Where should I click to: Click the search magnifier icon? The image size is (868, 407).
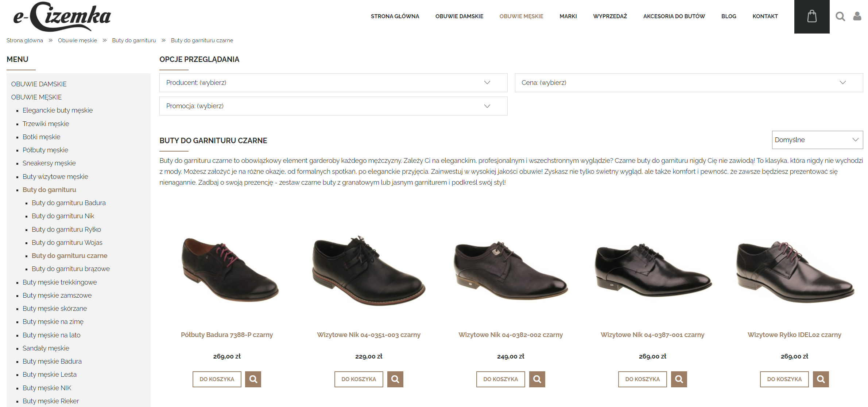click(840, 16)
